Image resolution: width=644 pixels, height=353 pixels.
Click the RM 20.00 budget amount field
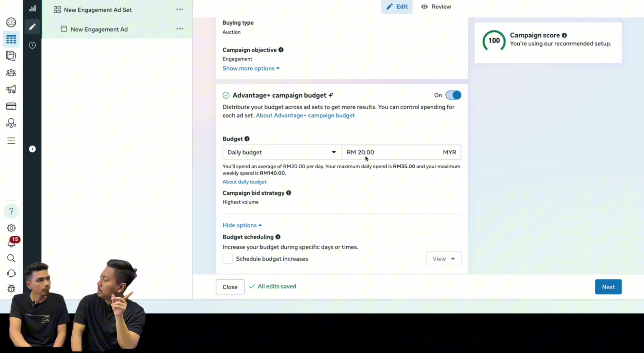pyautogui.click(x=402, y=152)
